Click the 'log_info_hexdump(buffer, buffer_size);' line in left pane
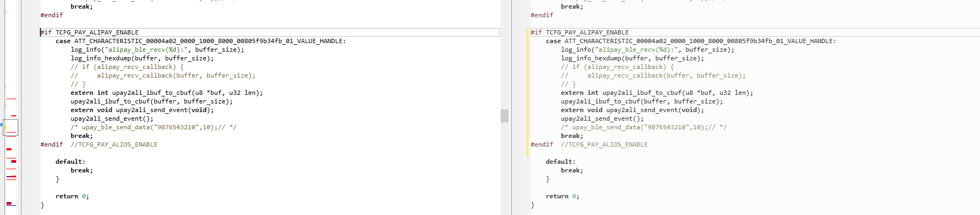Screen dimensions: 980x215 [x=142, y=58]
